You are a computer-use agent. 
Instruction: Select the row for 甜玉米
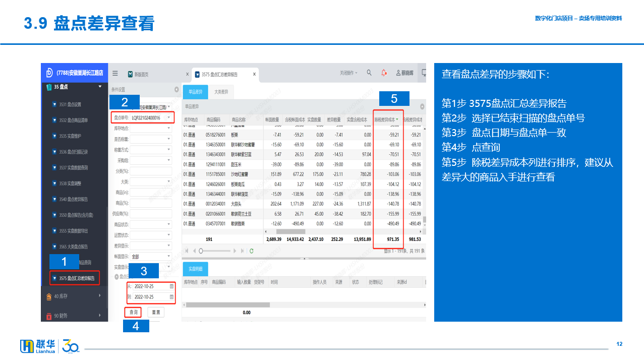(x=303, y=164)
